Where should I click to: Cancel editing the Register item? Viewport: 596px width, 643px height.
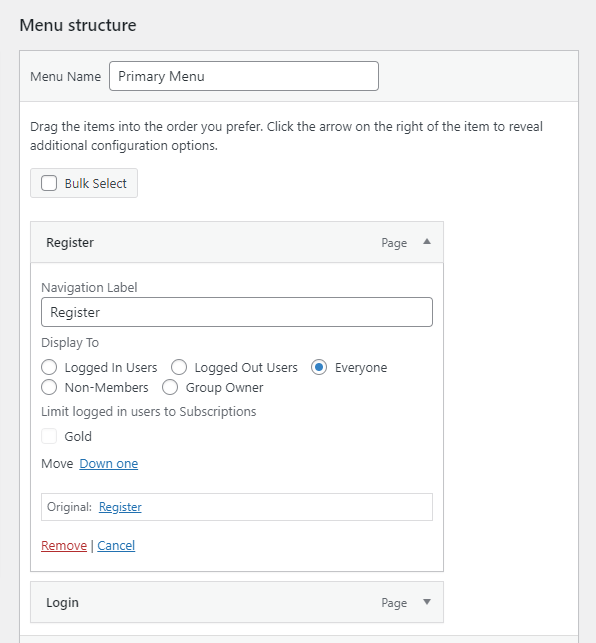click(x=116, y=545)
